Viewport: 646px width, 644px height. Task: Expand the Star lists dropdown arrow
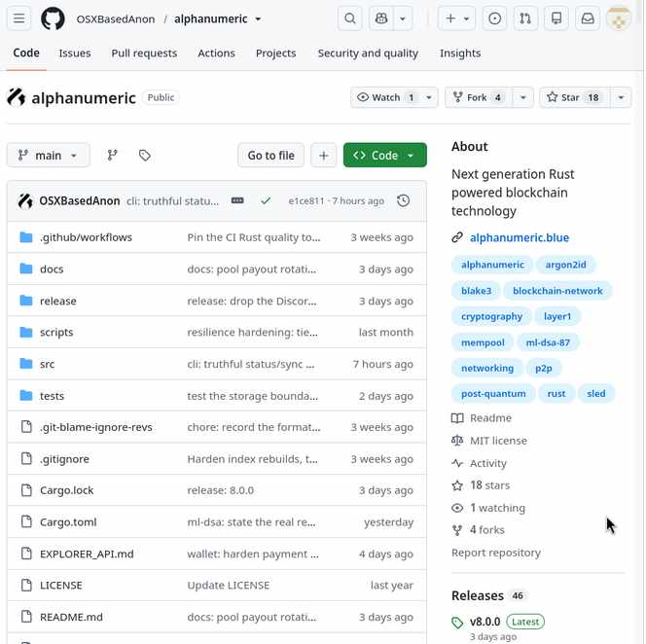(x=621, y=97)
